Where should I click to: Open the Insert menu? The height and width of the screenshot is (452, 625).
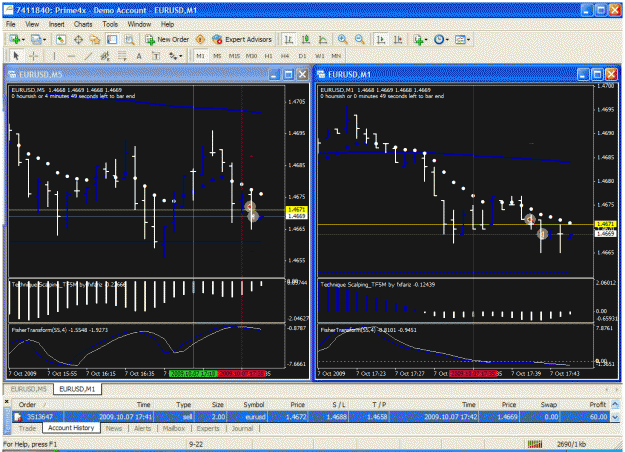57,24
